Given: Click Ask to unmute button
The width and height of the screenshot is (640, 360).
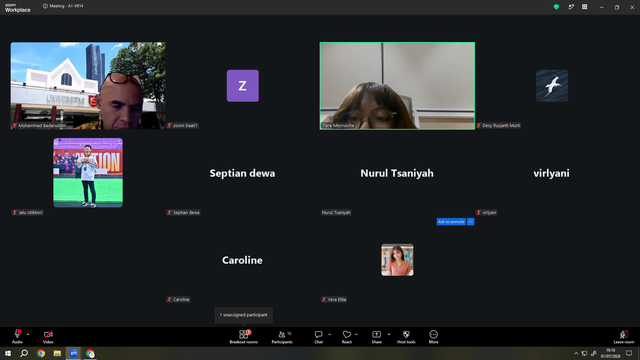Looking at the screenshot, I should tap(451, 222).
